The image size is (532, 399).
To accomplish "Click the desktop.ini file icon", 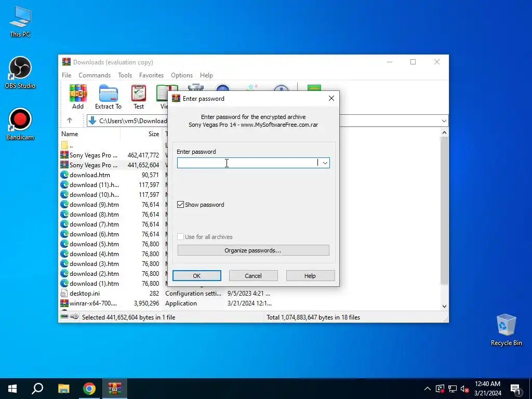I will pos(64,293).
